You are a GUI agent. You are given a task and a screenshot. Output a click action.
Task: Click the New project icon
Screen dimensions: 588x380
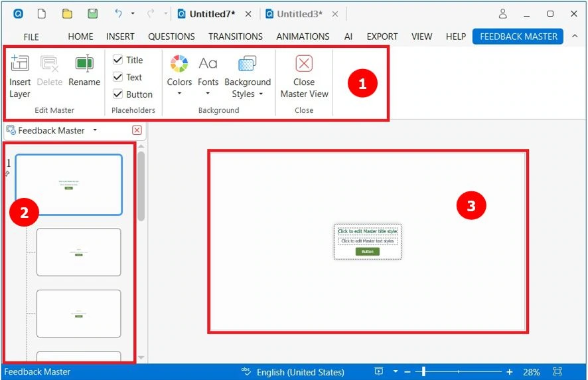42,14
